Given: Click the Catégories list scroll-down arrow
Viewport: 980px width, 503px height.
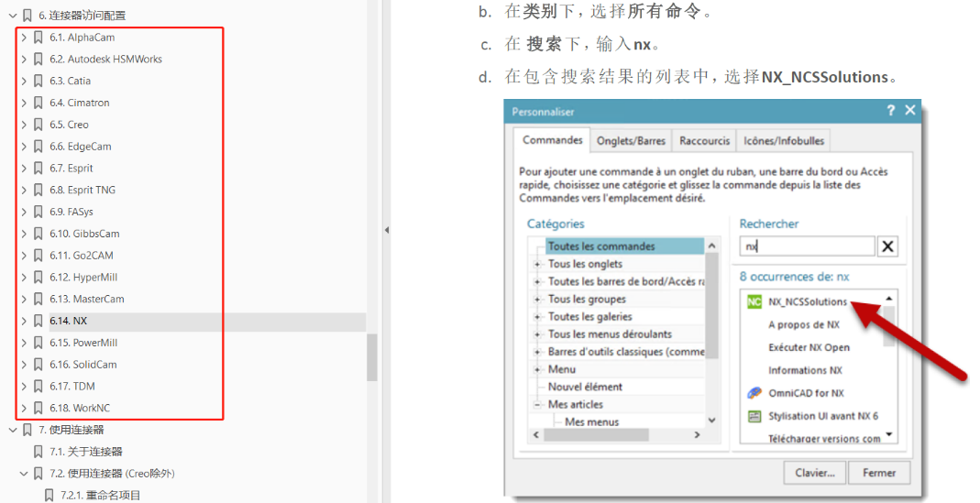Looking at the screenshot, I should tap(711, 421).
